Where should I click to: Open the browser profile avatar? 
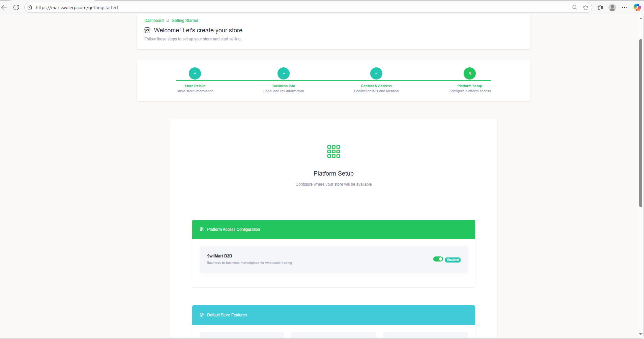pyautogui.click(x=612, y=7)
